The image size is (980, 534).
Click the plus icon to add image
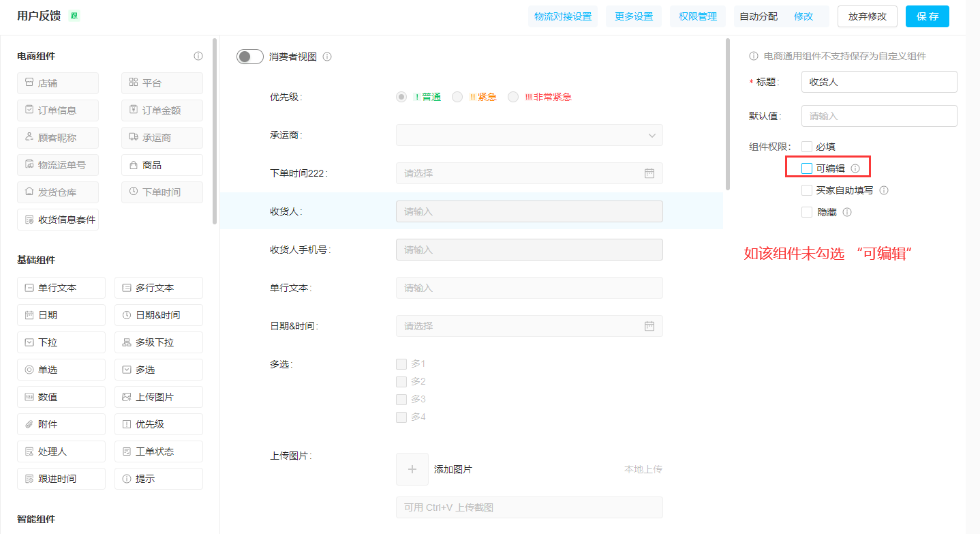coord(412,469)
